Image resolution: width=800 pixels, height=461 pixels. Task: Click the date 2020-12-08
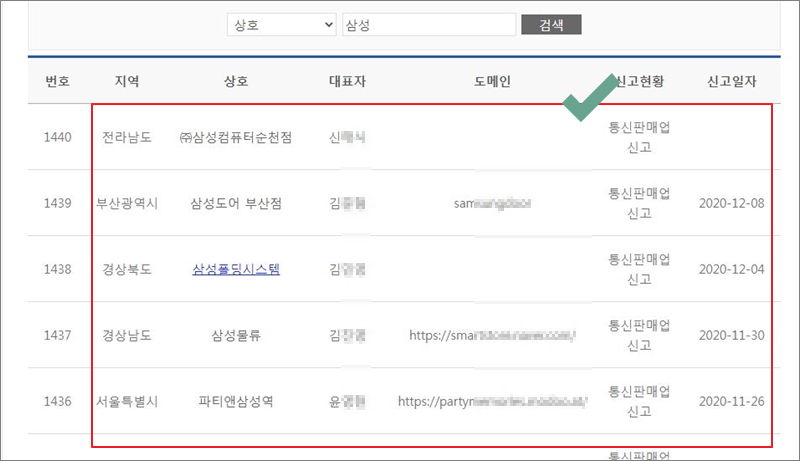click(x=731, y=203)
